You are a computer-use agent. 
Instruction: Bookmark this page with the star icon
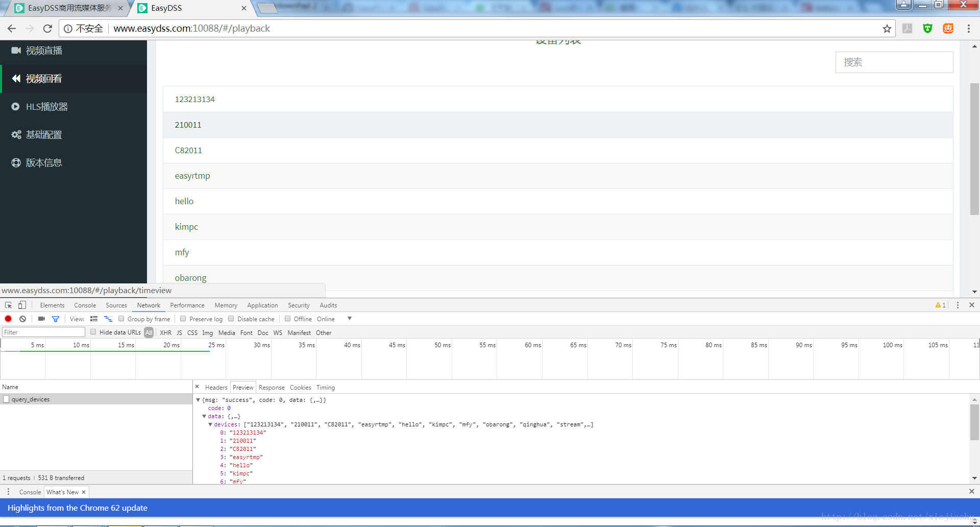tap(887, 29)
